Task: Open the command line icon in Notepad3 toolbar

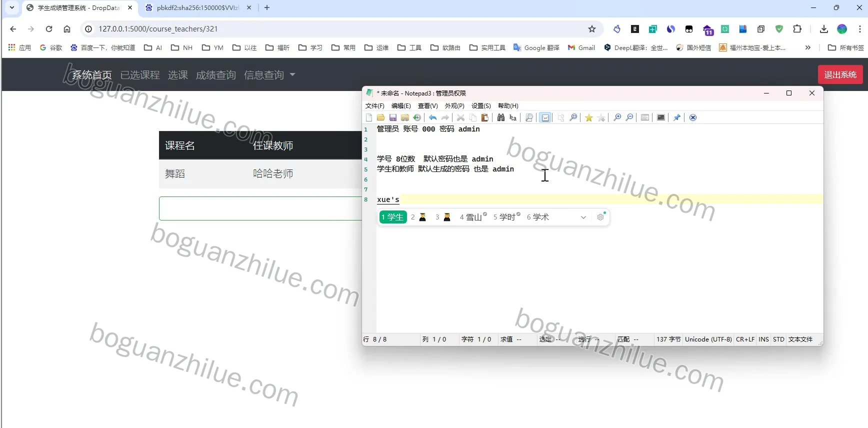Action: (661, 117)
